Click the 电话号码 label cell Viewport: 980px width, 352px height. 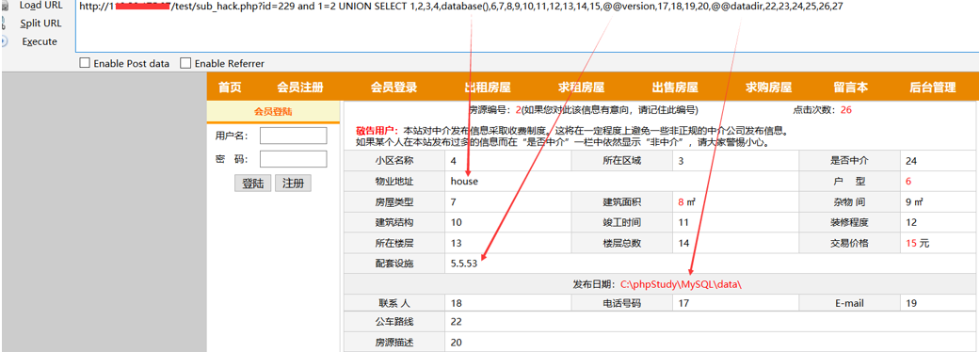[x=622, y=303]
